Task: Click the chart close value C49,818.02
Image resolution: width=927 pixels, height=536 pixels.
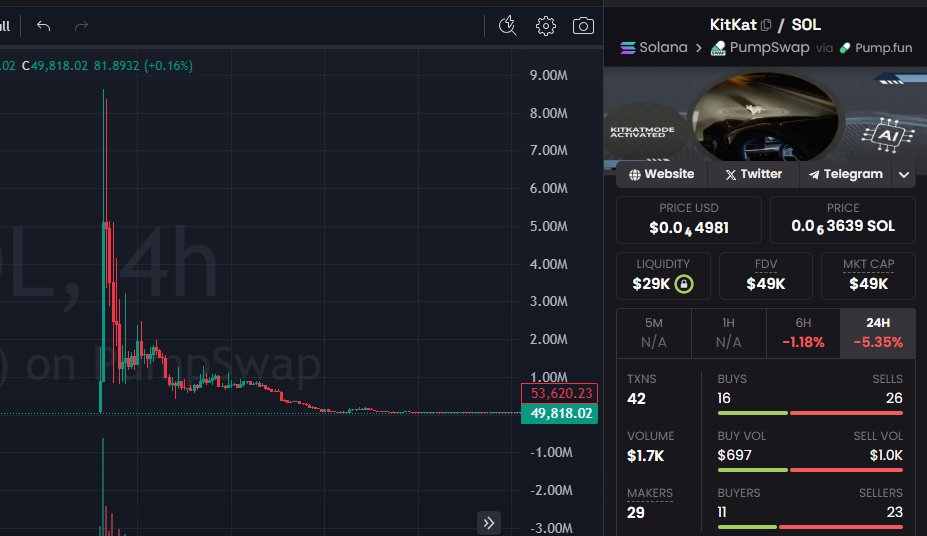Action: [54, 66]
